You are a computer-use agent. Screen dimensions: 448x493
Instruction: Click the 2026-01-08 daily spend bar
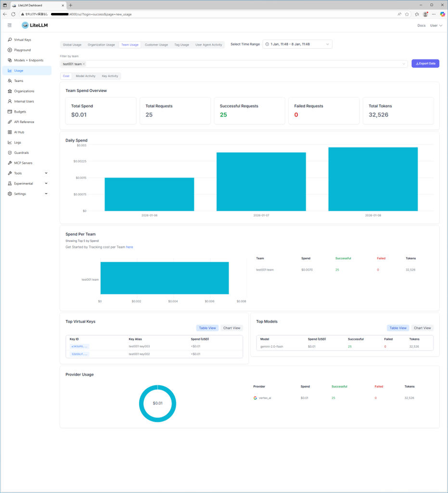373,179
